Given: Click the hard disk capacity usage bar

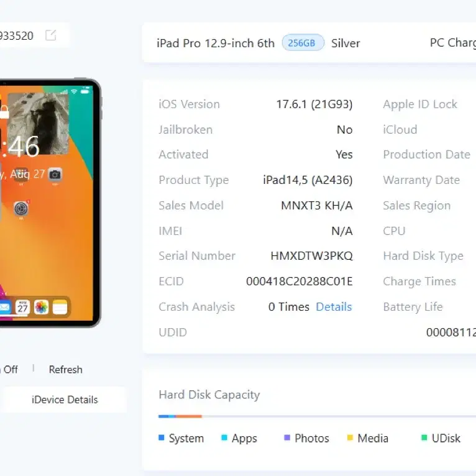Looking at the screenshot, I should click(317, 416).
